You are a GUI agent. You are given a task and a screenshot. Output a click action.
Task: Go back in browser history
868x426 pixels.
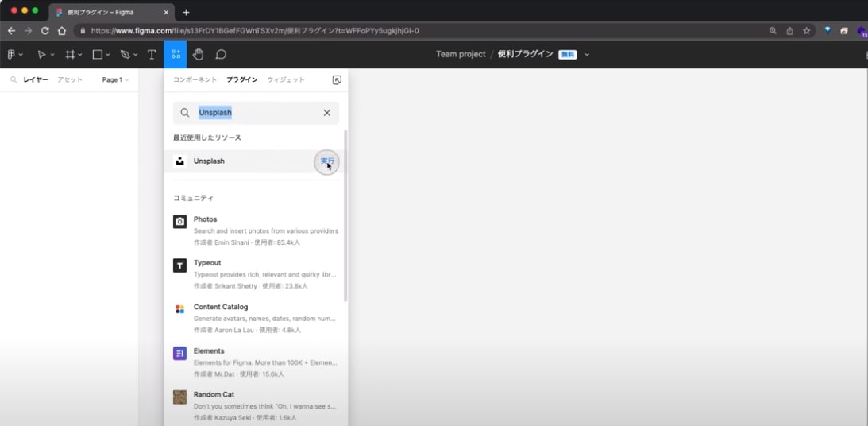pos(11,31)
